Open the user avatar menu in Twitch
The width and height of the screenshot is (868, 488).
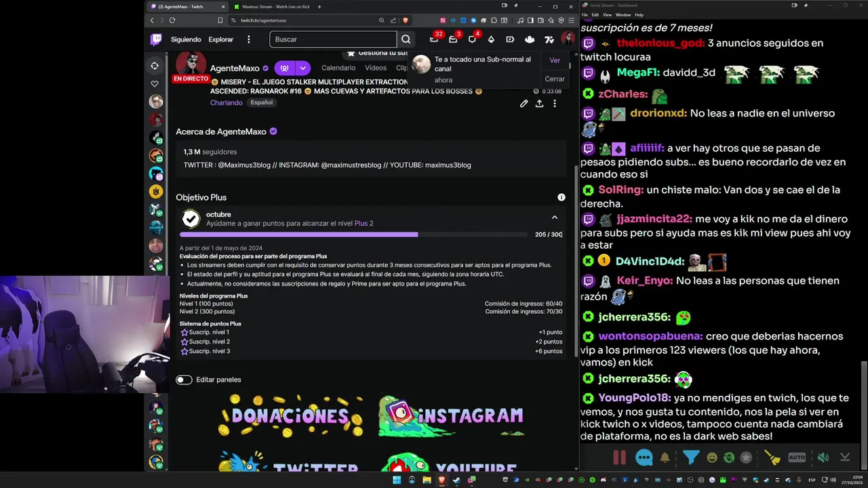pyautogui.click(x=568, y=39)
